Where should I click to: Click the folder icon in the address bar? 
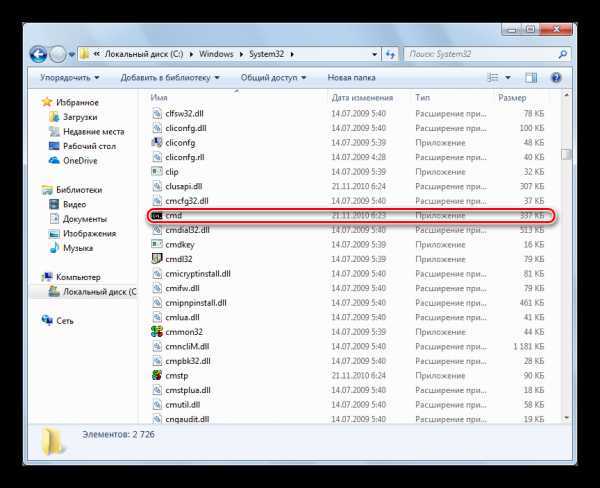pos(85,54)
